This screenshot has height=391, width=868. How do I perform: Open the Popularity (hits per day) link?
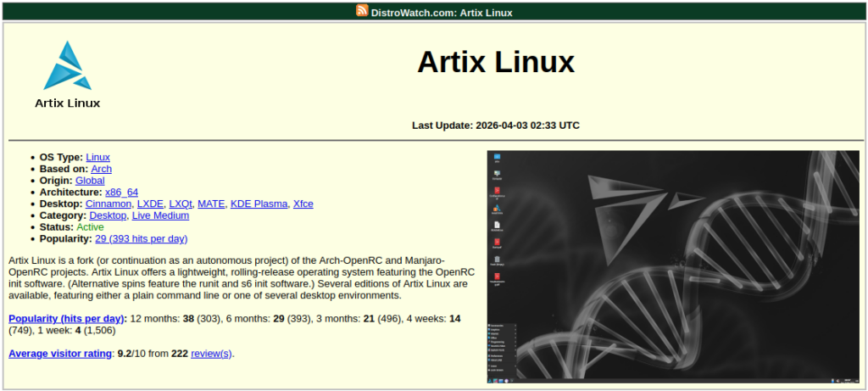coord(67,318)
